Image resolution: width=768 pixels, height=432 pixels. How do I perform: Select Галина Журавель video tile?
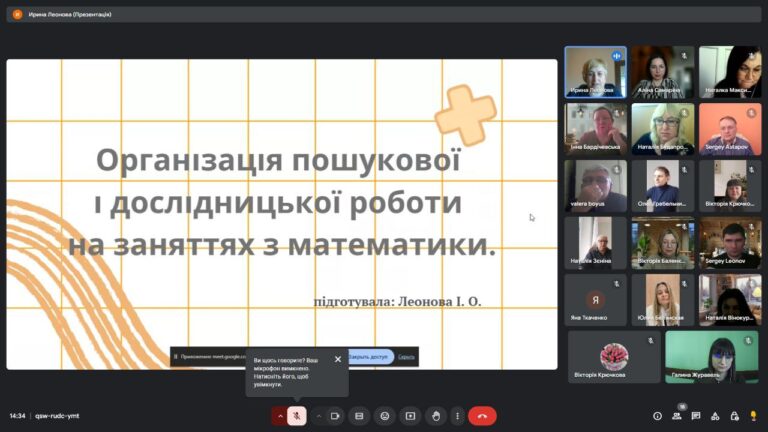click(712, 357)
